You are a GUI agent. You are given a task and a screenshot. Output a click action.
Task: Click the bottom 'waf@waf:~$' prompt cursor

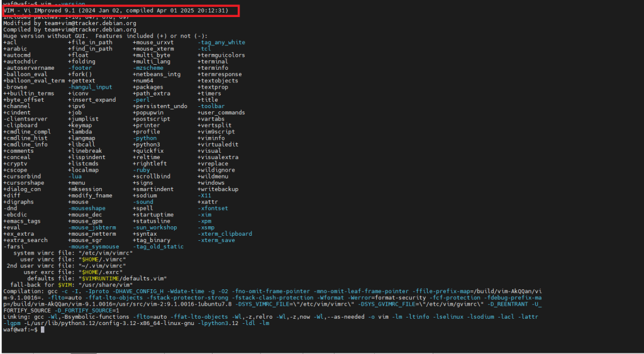[x=43, y=329]
